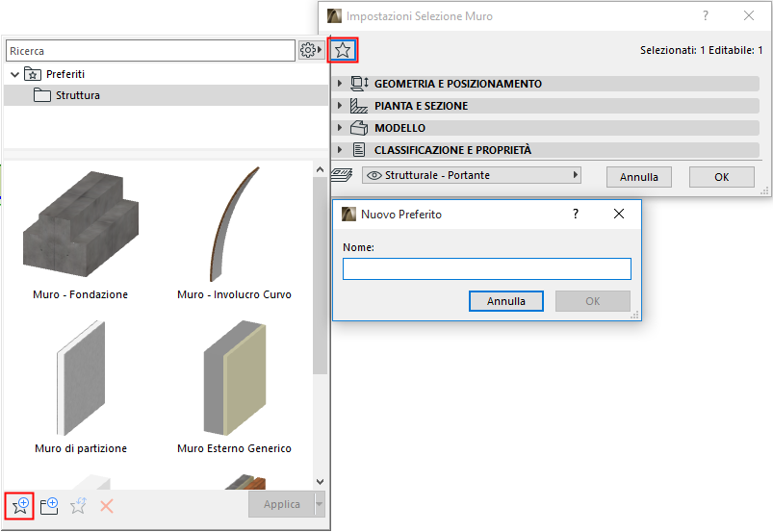Click the Nome input field

[486, 269]
